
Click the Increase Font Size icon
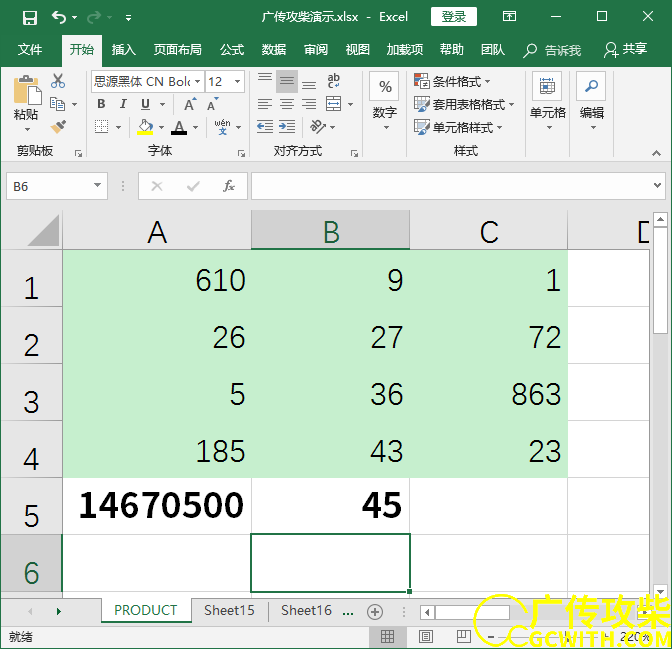tap(190, 104)
